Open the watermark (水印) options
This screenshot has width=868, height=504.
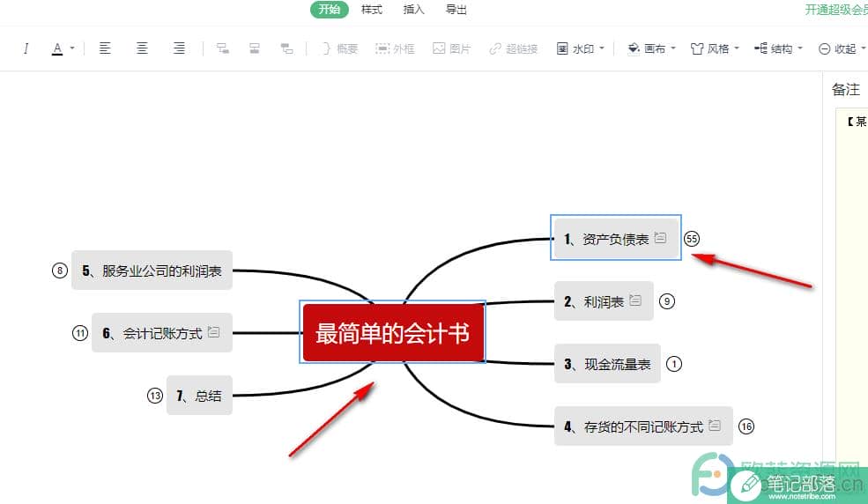click(x=575, y=48)
